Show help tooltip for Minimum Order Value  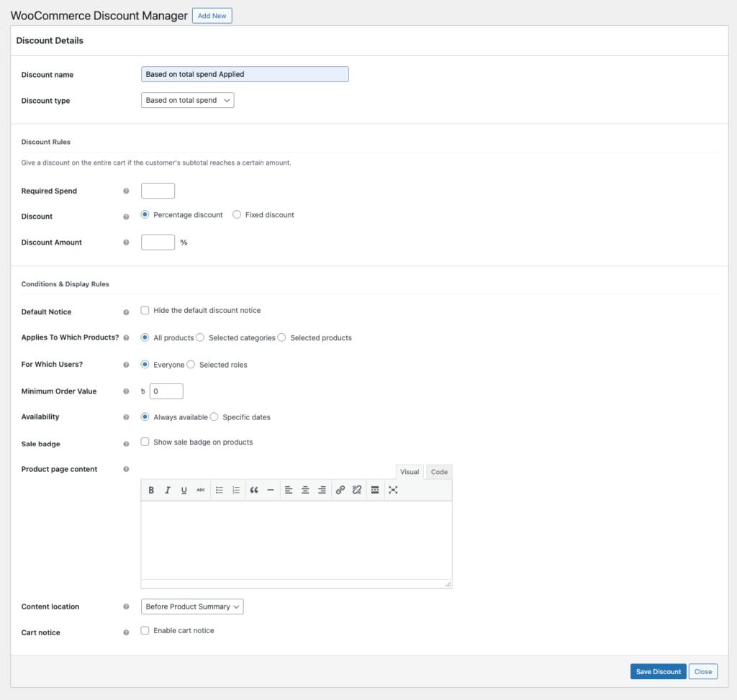[126, 391]
